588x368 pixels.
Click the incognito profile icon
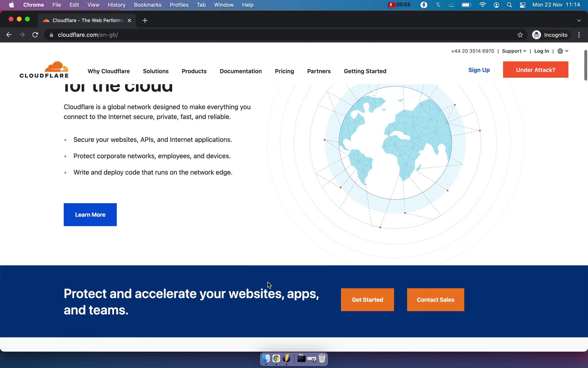click(536, 35)
